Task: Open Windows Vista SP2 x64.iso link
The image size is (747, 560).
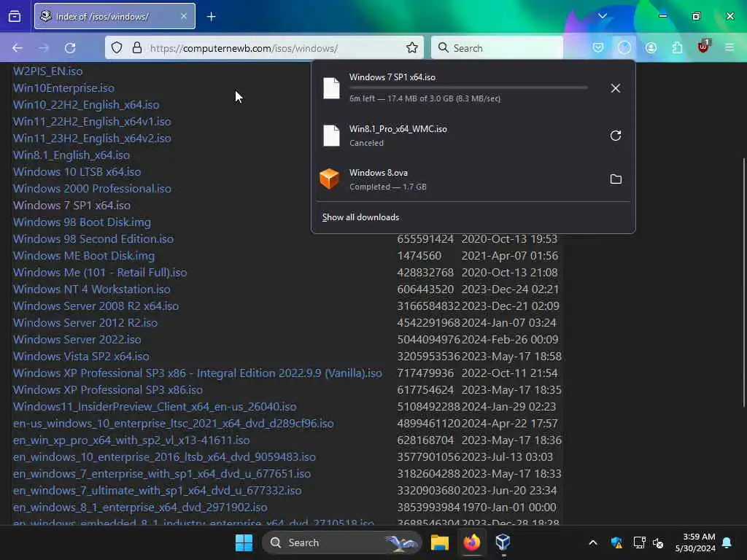Action: click(81, 356)
